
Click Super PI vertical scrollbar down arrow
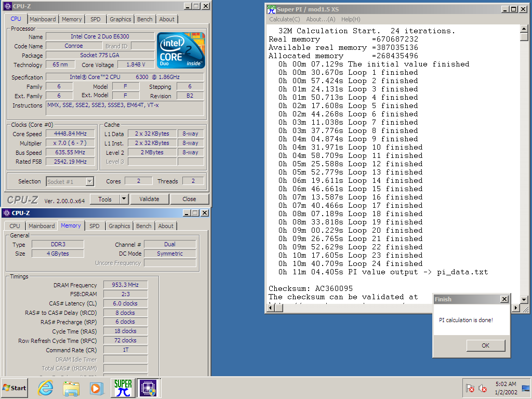(524, 299)
